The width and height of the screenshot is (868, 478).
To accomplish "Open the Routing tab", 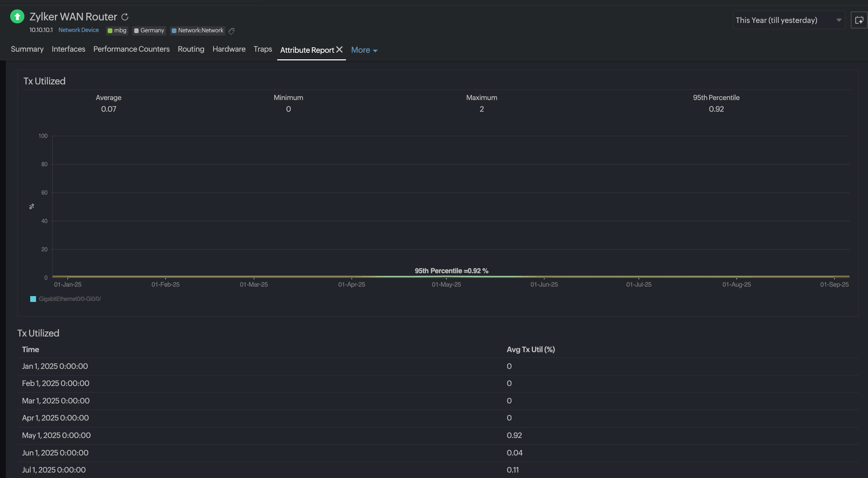I will pos(191,49).
